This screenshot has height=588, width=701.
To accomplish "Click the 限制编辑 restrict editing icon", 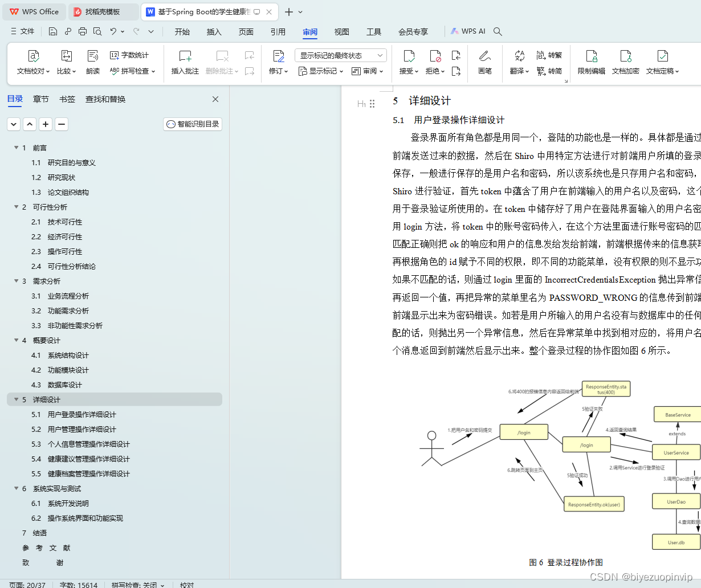I will [592, 56].
